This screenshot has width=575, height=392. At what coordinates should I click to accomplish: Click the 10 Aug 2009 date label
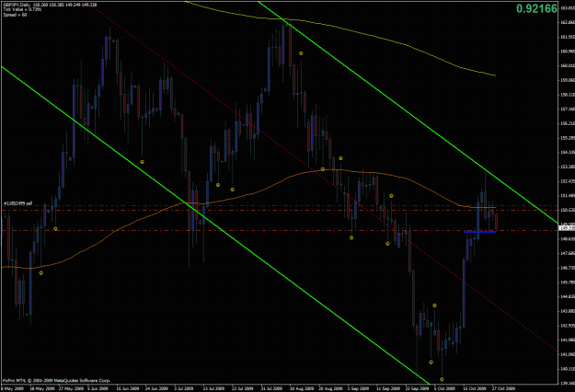click(302, 388)
